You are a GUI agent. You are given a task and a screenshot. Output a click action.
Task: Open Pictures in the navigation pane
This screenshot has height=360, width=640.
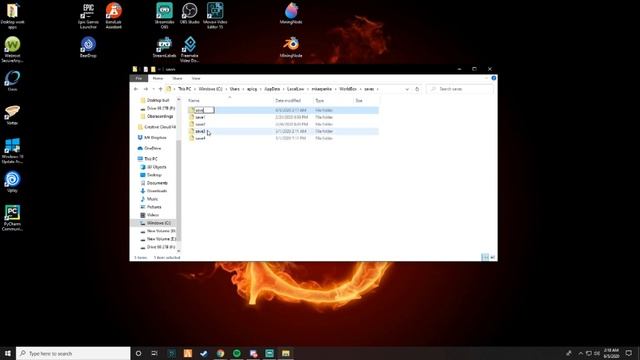[x=151, y=207]
